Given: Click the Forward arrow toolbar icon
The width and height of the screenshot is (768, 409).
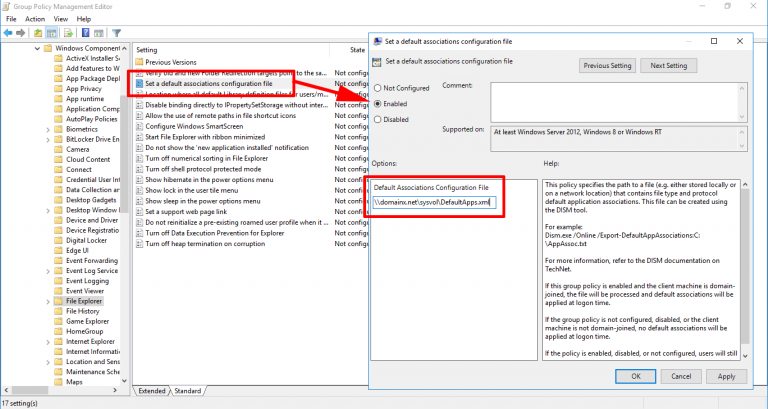Looking at the screenshot, I should (x=21, y=33).
